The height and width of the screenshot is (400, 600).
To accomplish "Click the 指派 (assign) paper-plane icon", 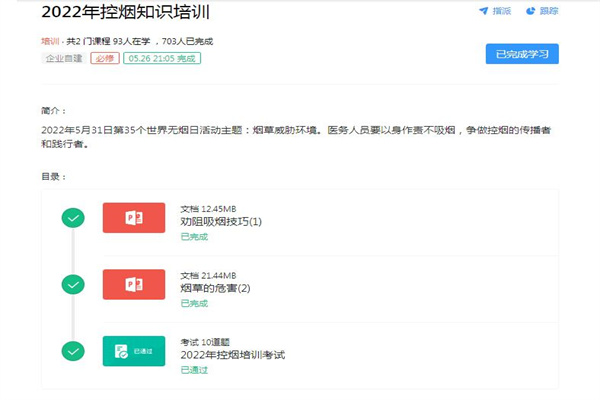I will [484, 12].
